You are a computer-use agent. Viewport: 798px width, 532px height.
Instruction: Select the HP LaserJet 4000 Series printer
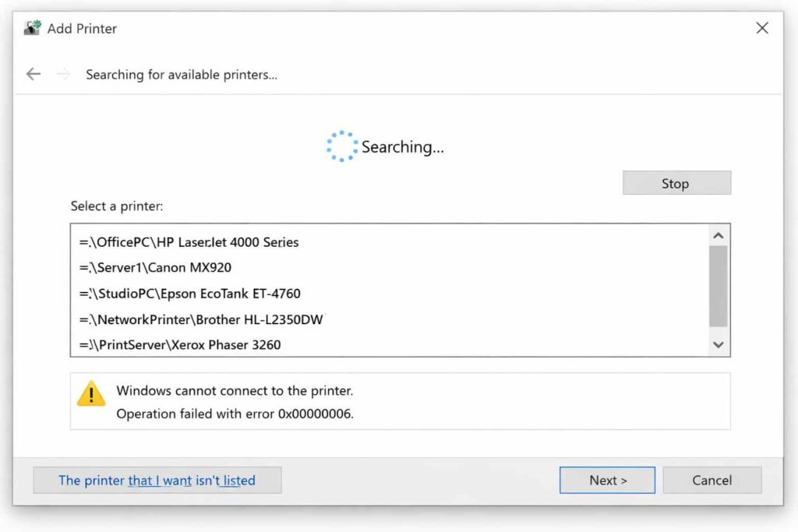click(x=189, y=242)
